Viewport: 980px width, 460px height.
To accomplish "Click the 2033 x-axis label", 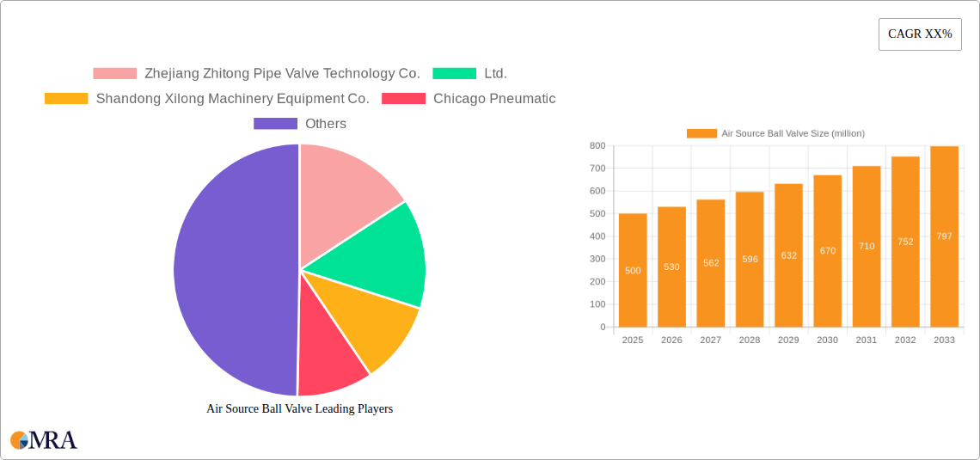I will (945, 340).
